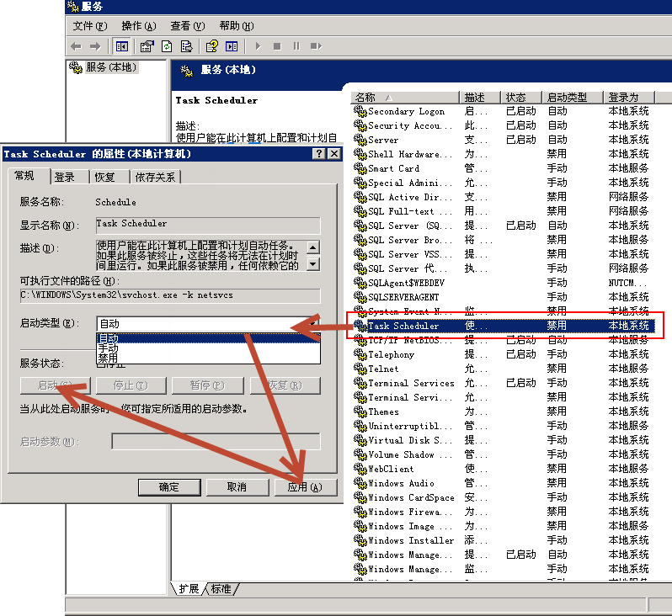
Task: Click the 暂停(P) button
Action: [x=207, y=385]
